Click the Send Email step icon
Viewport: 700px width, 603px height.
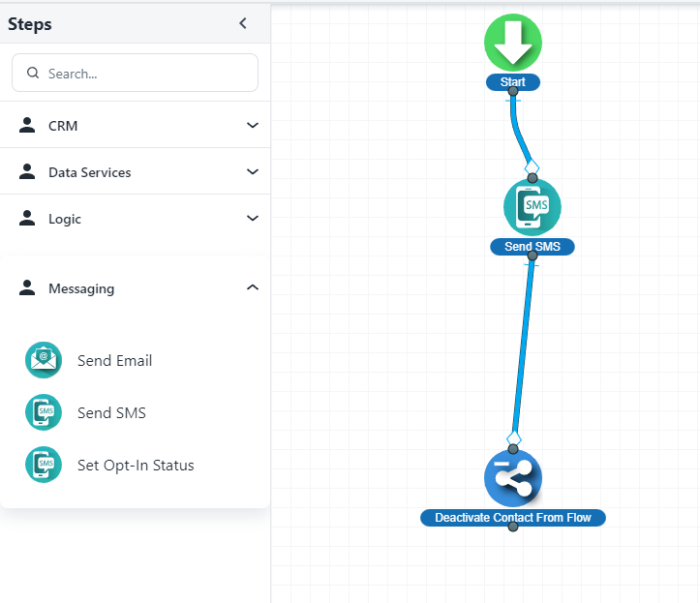point(44,360)
